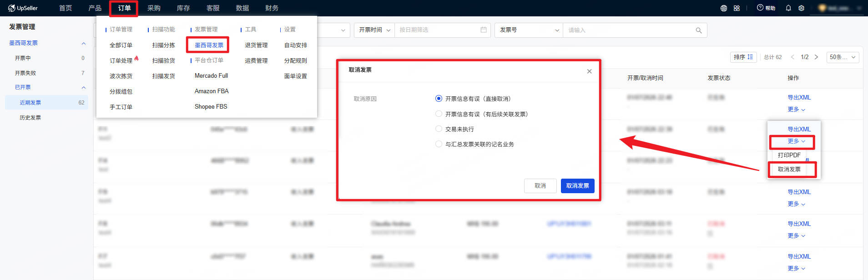The width and height of the screenshot is (868, 280).
Task: Click the 按日期筛选 date input
Action: [x=443, y=30]
